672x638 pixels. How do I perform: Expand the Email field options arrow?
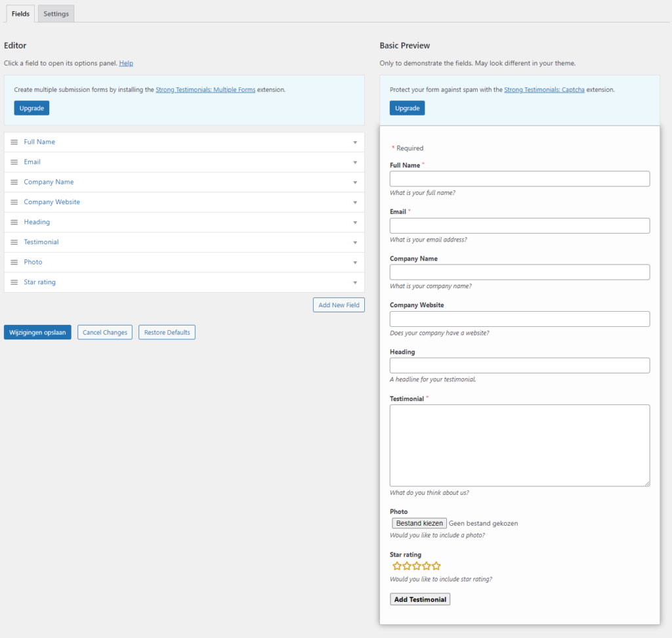point(355,163)
